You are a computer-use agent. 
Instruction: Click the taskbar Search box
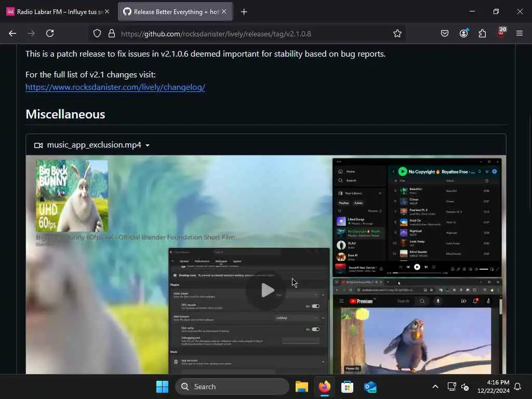click(x=232, y=387)
